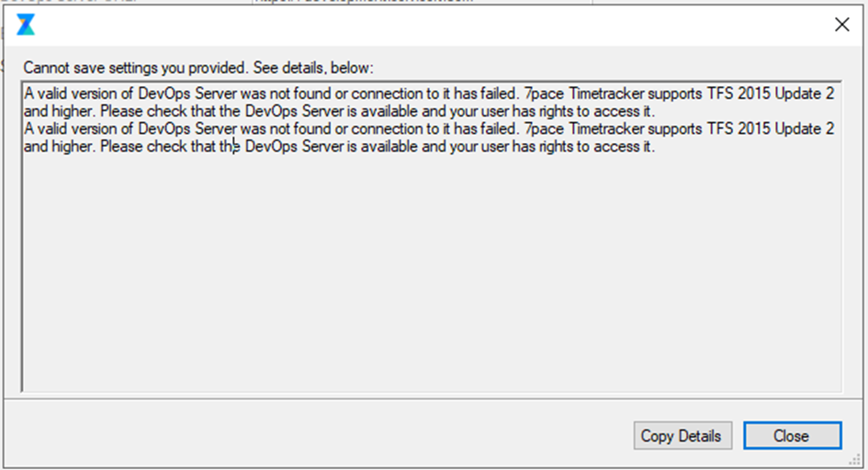Screen dimensions: 868x470
Task: Click the dialog title bar area
Action: coord(432,25)
